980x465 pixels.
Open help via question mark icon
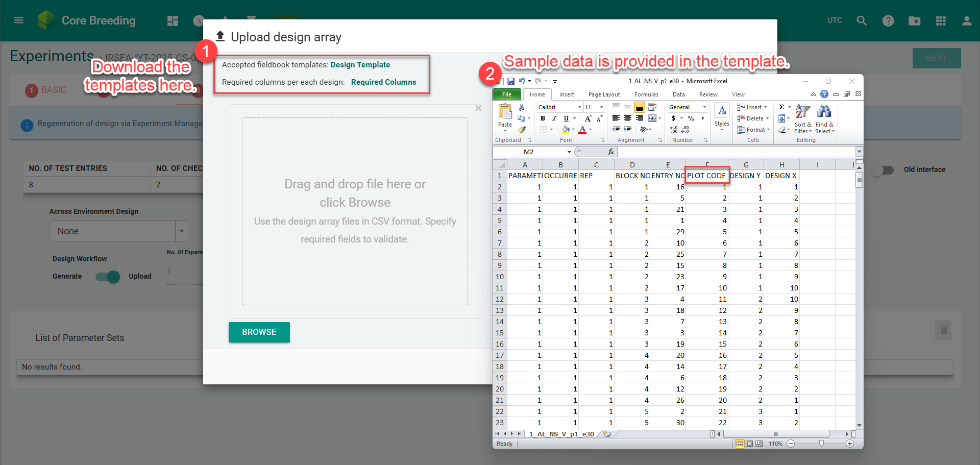[x=888, y=21]
